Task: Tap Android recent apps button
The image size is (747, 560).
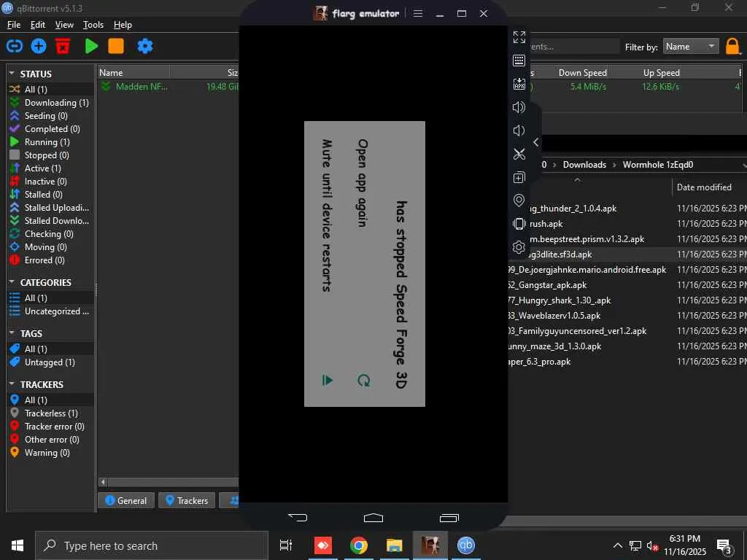Action: click(x=449, y=517)
